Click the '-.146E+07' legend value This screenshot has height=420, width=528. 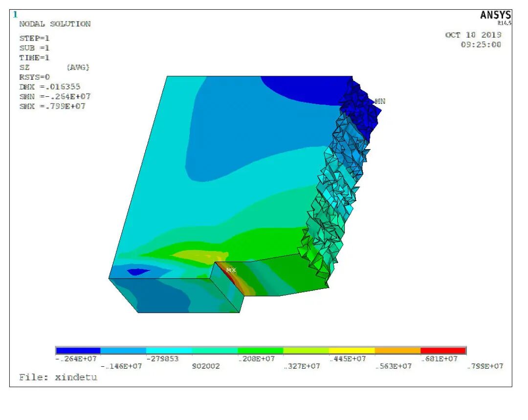coord(121,366)
